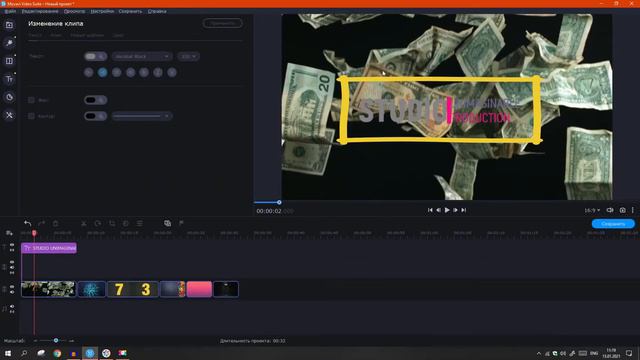Open the Stickers panel in sidebar
The height and width of the screenshot is (360, 640).
(x=9, y=97)
